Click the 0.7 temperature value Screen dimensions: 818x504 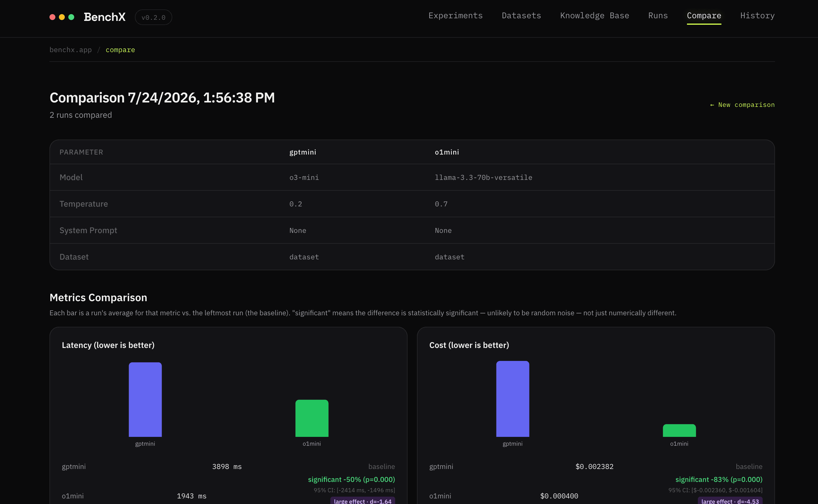coord(441,204)
